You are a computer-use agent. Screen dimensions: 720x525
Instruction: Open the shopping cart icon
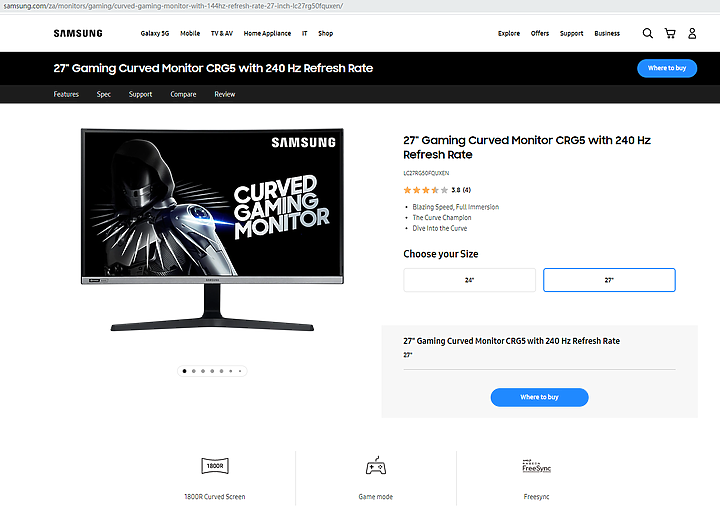click(x=670, y=33)
